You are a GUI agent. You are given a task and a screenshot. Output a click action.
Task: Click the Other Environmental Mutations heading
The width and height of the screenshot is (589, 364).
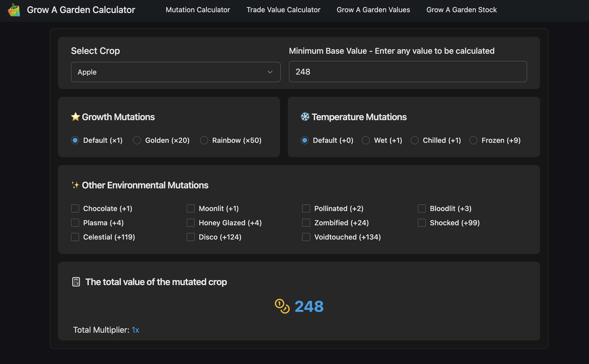click(x=145, y=185)
